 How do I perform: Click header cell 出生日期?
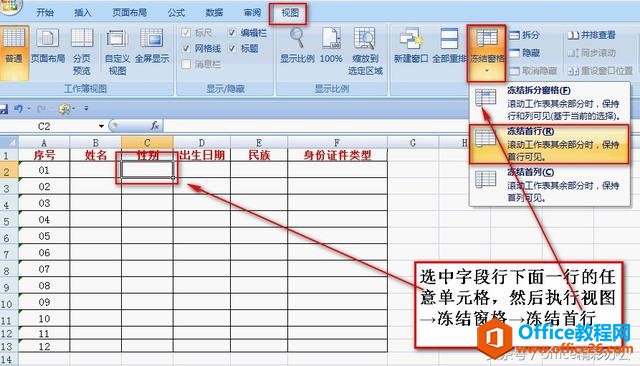202,155
